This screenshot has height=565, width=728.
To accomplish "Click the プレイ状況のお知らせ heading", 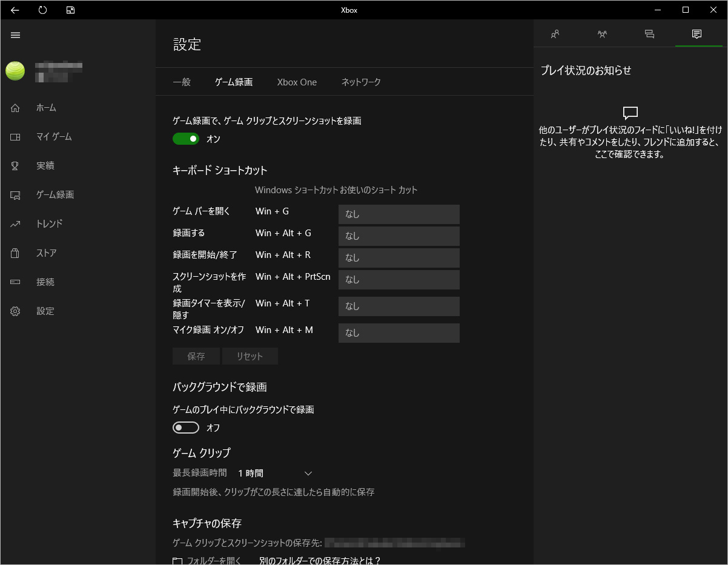I will (x=586, y=70).
